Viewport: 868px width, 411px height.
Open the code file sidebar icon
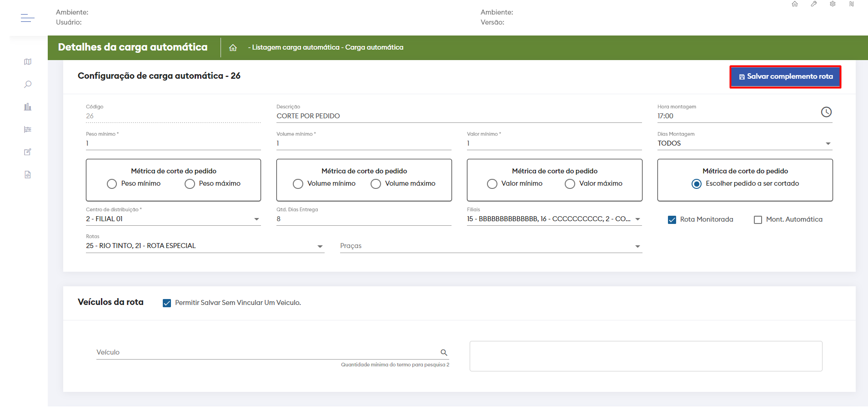(28, 175)
